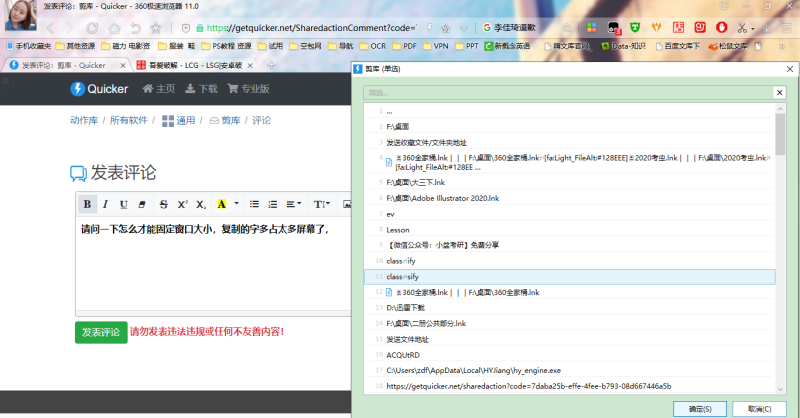Select row 发送收藏文件/文件夹地址
Viewport: 800px width, 418px height.
click(569, 142)
